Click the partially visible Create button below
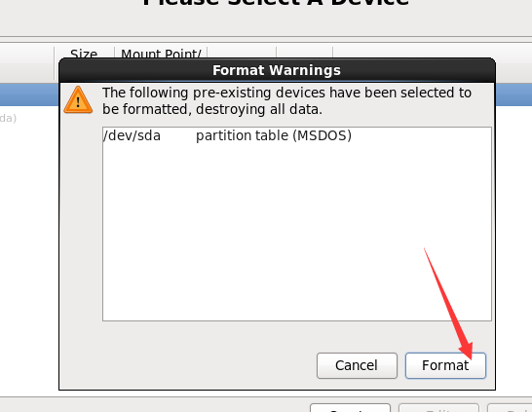Screen dimensions: 532x412 coord(350,407)
